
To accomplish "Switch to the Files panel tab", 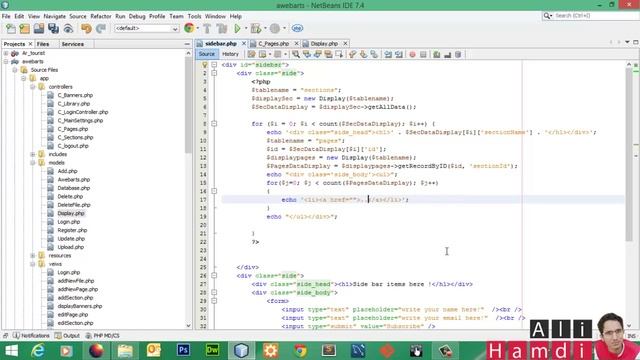I will tap(43, 44).
